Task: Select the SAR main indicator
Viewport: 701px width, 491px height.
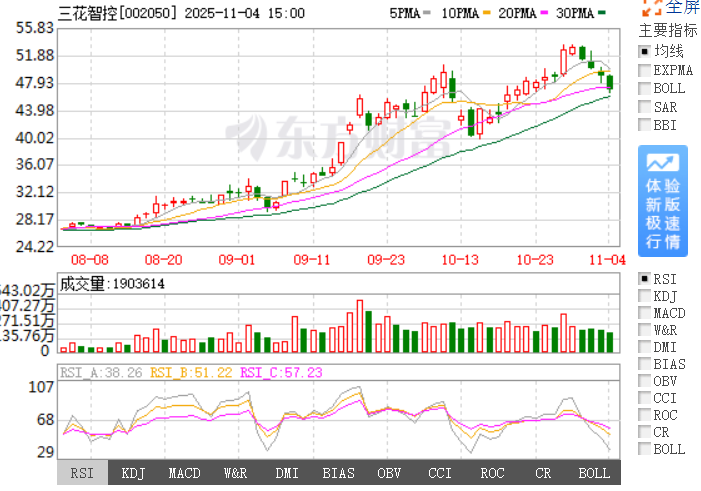Action: click(x=644, y=107)
